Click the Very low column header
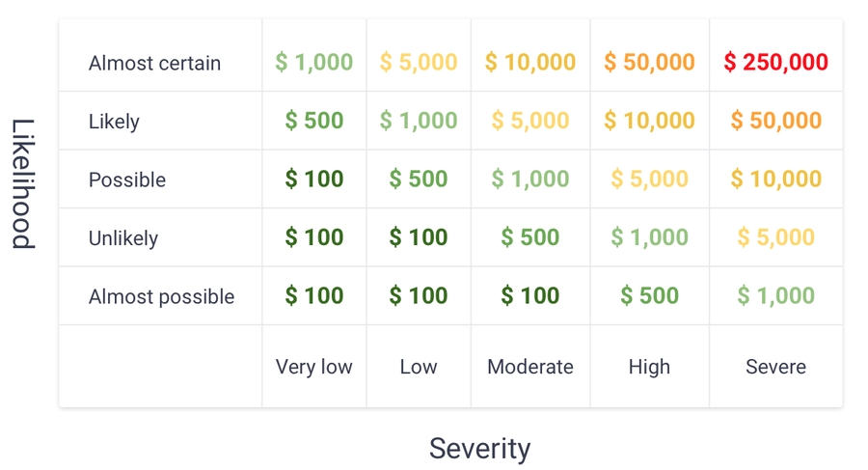 [x=313, y=367]
